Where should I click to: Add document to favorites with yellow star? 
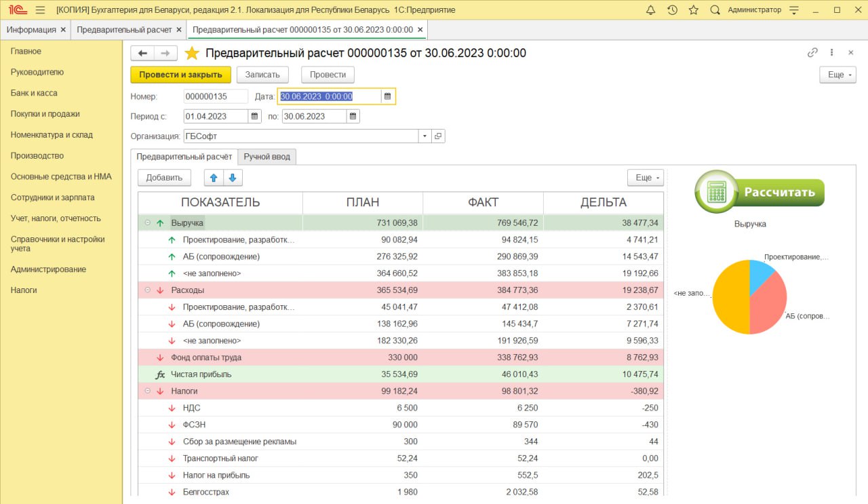[x=192, y=54]
